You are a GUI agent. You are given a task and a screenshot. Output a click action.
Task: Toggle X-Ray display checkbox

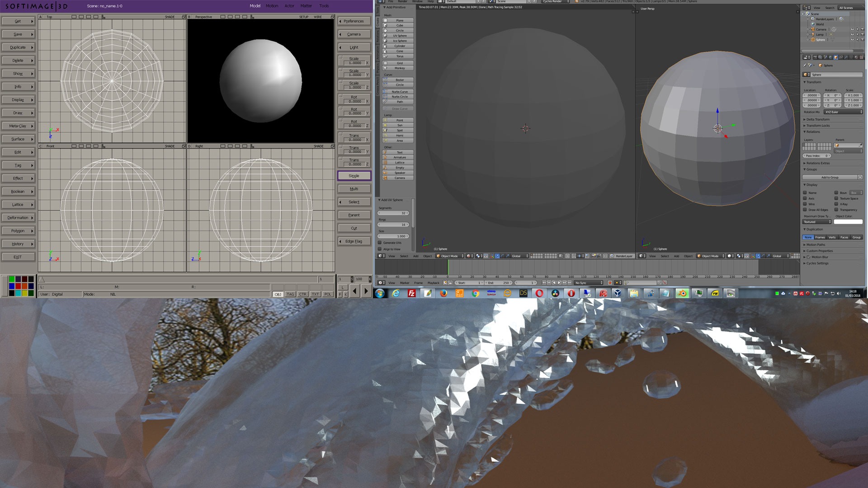pos(836,204)
